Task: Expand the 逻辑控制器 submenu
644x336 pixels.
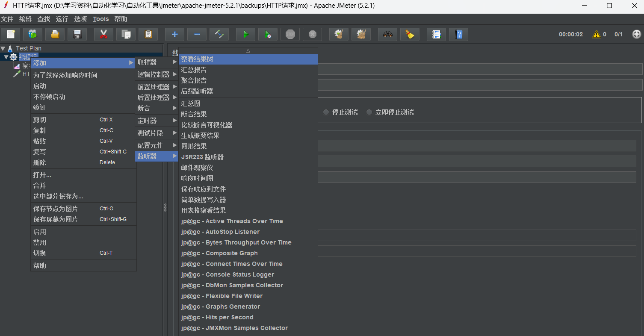Action: pos(157,74)
